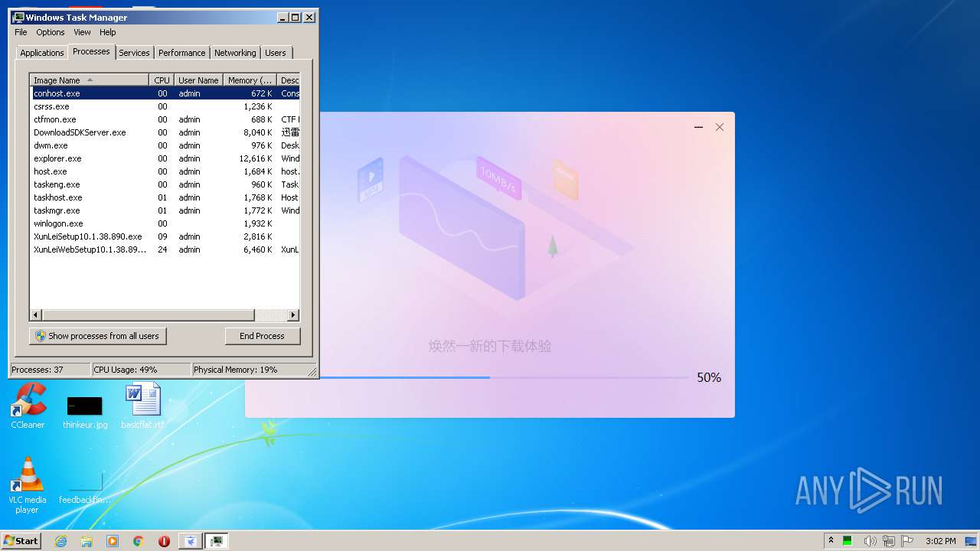Screen dimensions: 980x551
Task: Select the XunLeiSetup10.1.38.890.exe process
Action: (165, 236)
